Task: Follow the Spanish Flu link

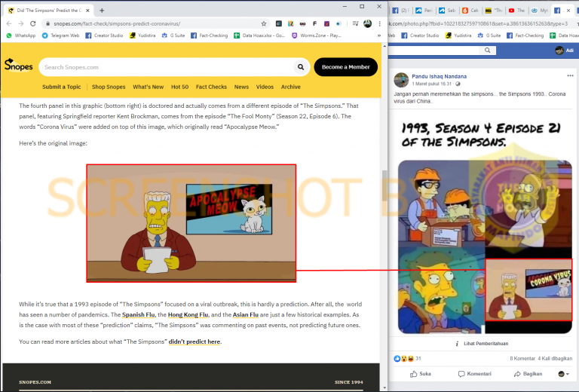Action: tap(138, 315)
